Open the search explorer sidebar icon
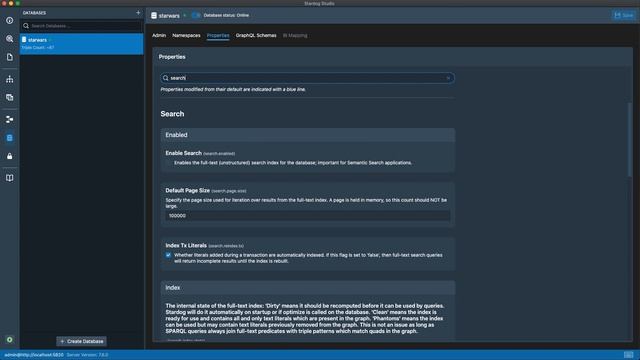Image resolution: width=640 pixels, height=360 pixels. coord(9,39)
